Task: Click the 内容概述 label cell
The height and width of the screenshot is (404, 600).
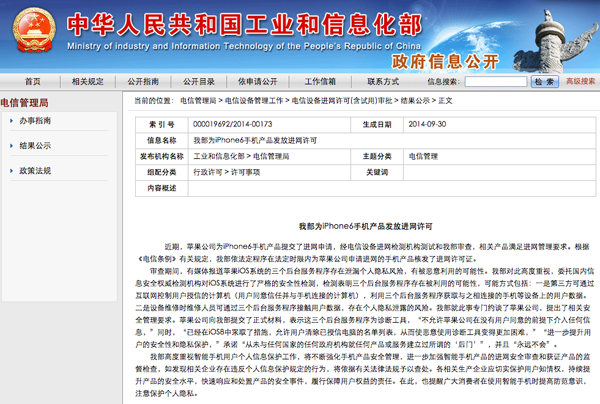Action: click(x=161, y=188)
